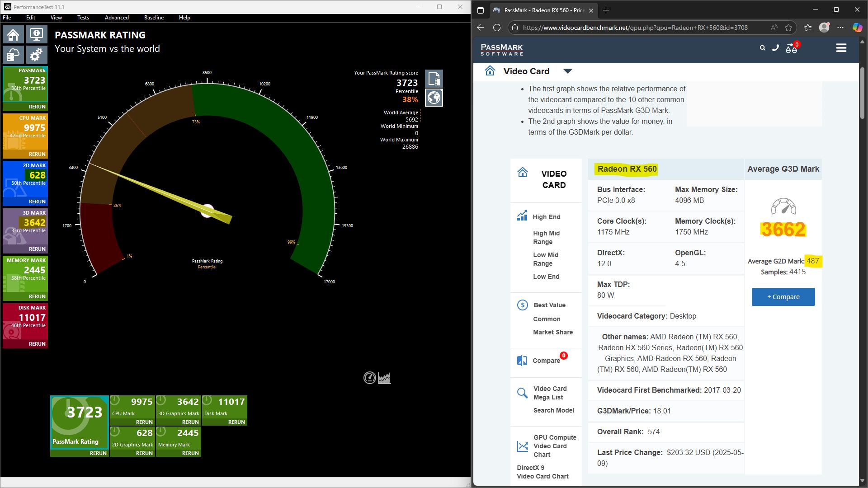This screenshot has width=868, height=488.
Task: Click the Read aloud icon in address bar
Action: click(774, 28)
